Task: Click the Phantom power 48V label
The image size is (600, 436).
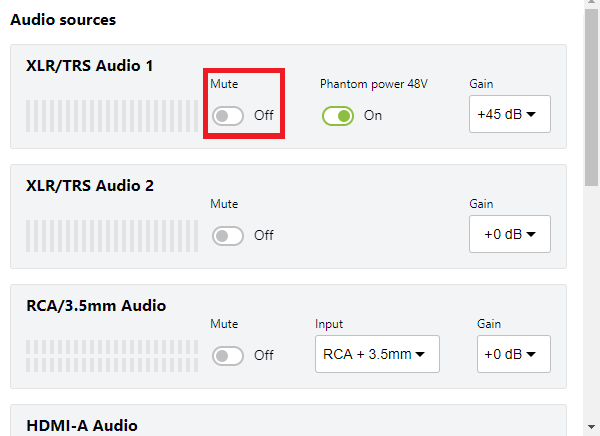Action: point(373,84)
